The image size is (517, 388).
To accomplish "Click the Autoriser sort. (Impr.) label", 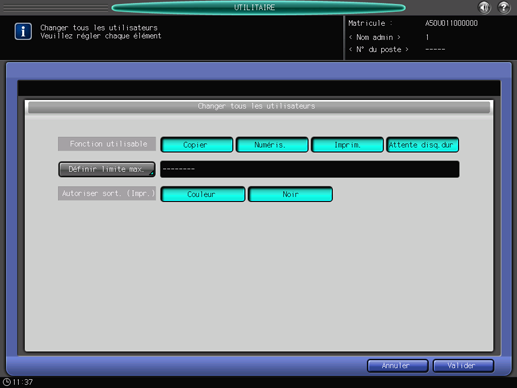I will [107, 193].
